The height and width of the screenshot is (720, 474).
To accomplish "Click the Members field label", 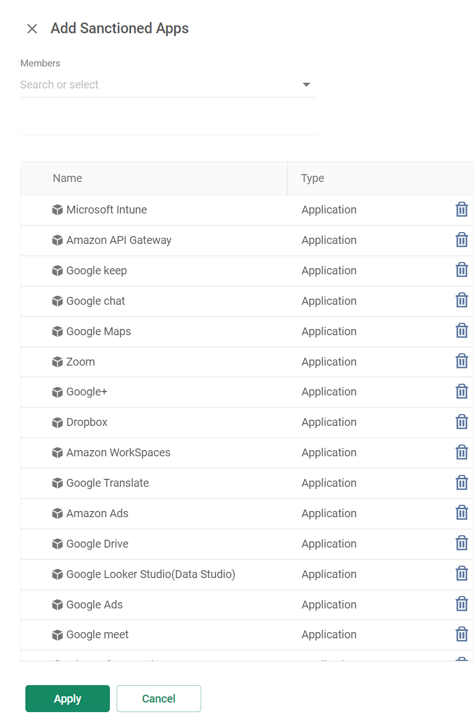I will click(x=40, y=63).
